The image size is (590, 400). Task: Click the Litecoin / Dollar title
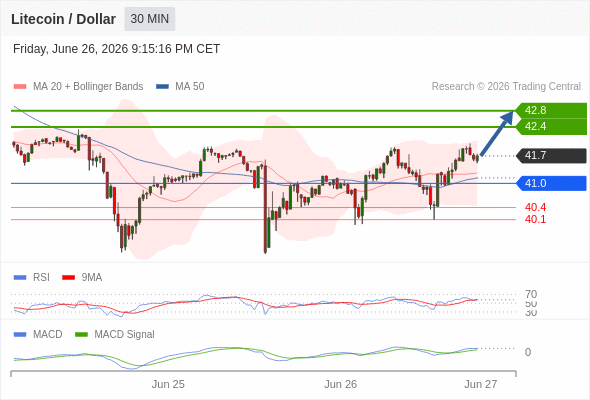click(x=63, y=19)
